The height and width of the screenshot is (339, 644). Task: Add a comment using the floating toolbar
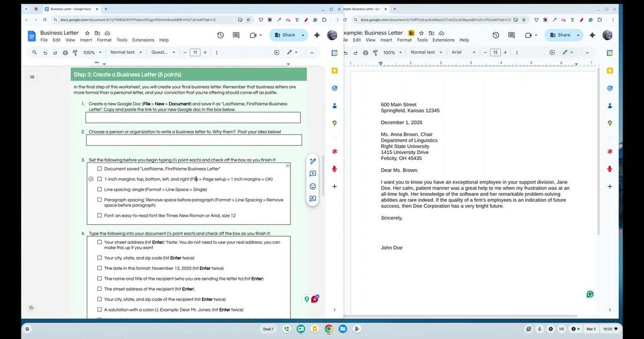[x=313, y=173]
